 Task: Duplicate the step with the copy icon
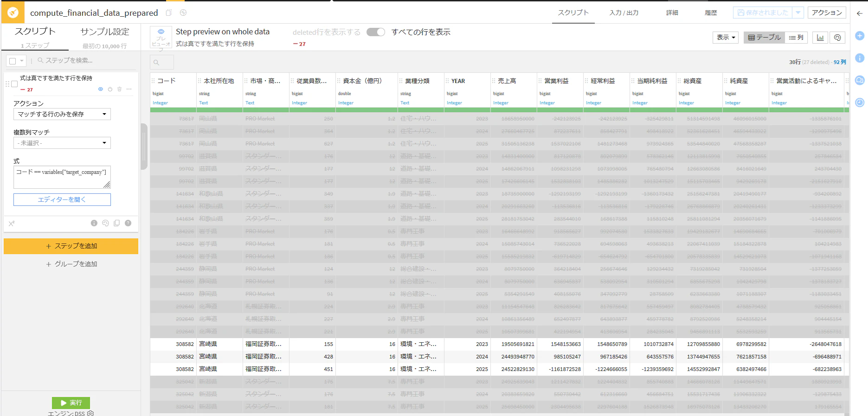[x=116, y=223]
